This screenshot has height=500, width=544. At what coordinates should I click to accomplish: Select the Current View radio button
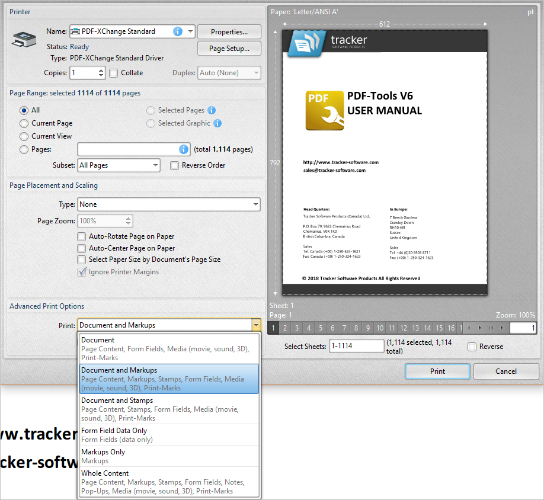coord(24,136)
